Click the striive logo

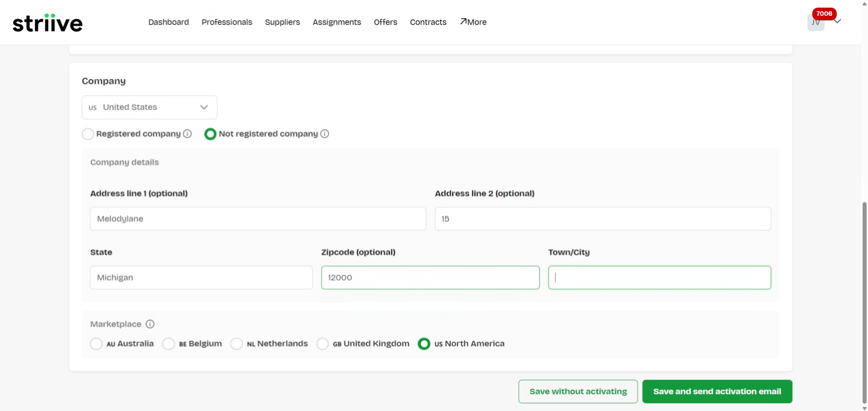pyautogui.click(x=47, y=23)
